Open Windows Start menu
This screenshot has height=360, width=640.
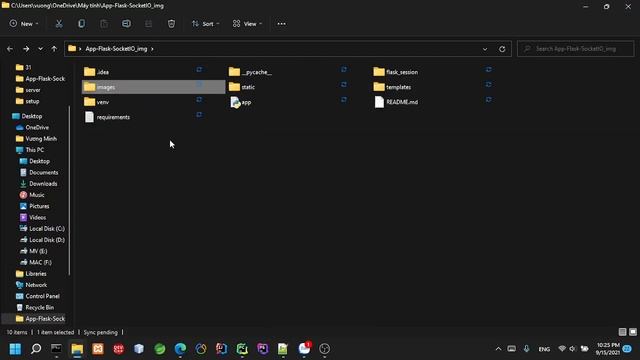tap(16, 349)
